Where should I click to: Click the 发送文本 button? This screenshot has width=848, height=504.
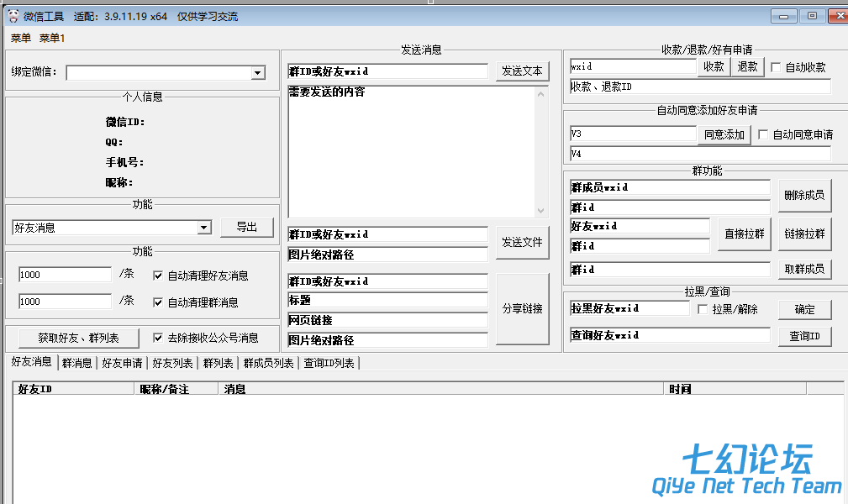click(x=522, y=71)
